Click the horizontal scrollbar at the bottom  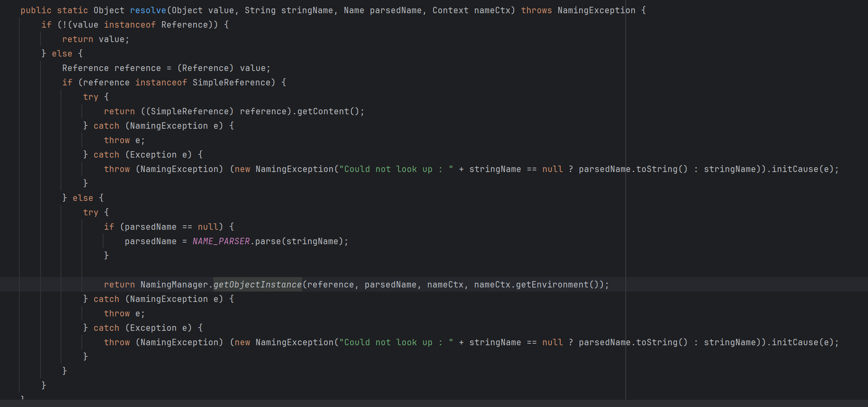[x=433, y=403]
